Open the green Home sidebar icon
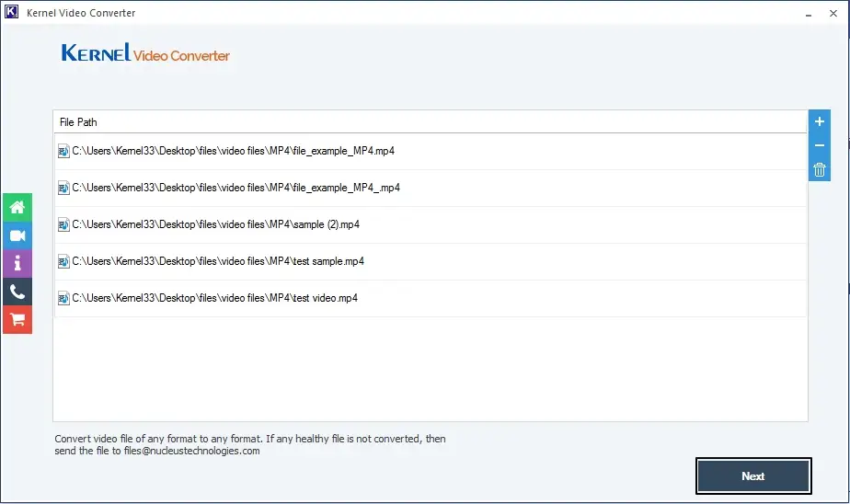Screen dimensions: 850x504 17,207
